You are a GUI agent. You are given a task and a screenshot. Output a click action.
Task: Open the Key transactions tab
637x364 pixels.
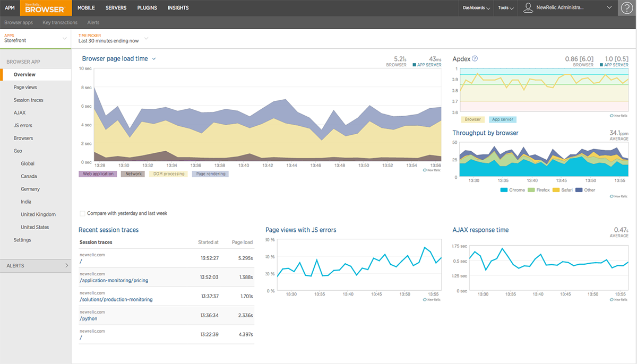coord(59,22)
